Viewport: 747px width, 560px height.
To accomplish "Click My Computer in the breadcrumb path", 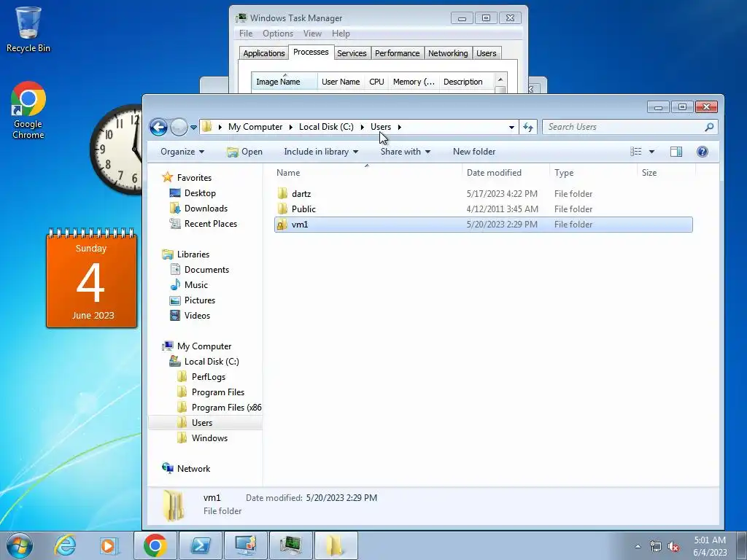I will [x=255, y=127].
